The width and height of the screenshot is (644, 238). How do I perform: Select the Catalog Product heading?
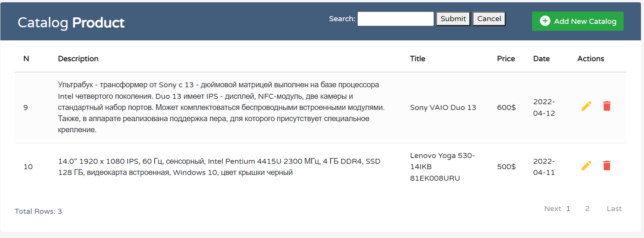tap(71, 22)
